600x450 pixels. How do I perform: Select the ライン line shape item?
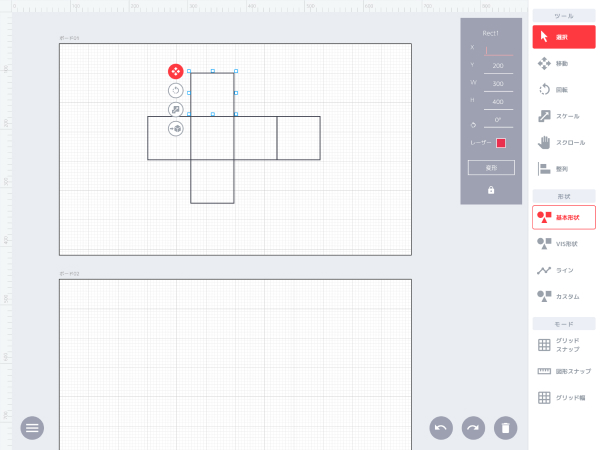tap(563, 270)
